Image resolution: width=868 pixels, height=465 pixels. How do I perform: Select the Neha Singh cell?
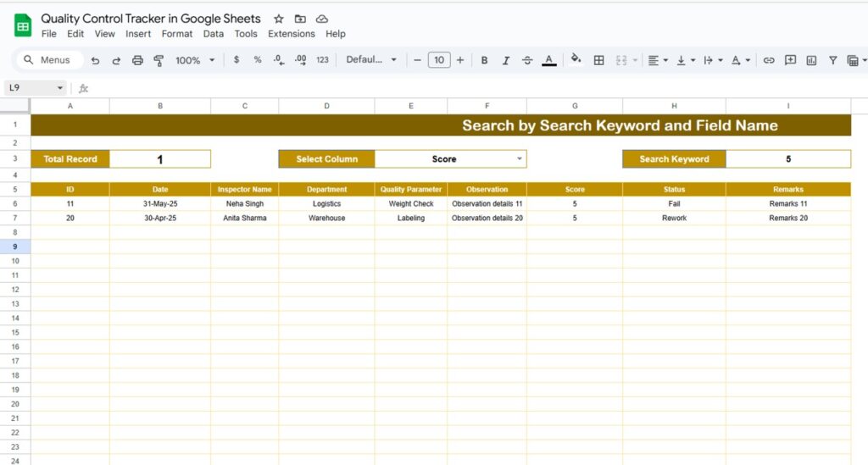tap(245, 203)
